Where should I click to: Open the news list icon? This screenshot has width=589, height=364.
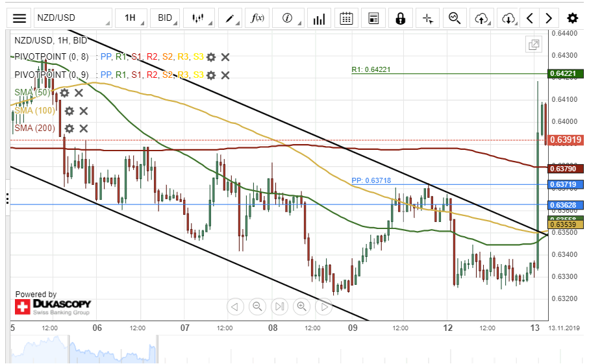click(373, 18)
